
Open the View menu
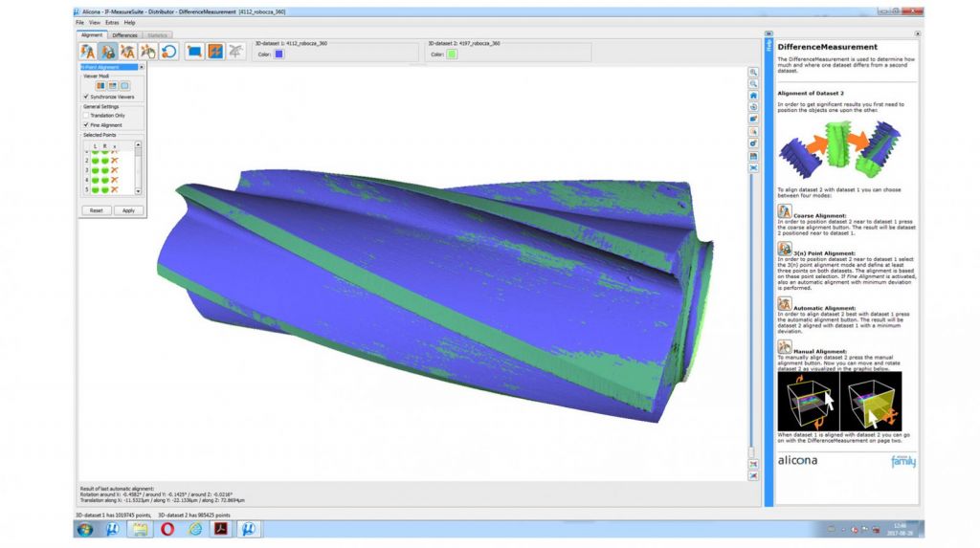click(x=95, y=23)
